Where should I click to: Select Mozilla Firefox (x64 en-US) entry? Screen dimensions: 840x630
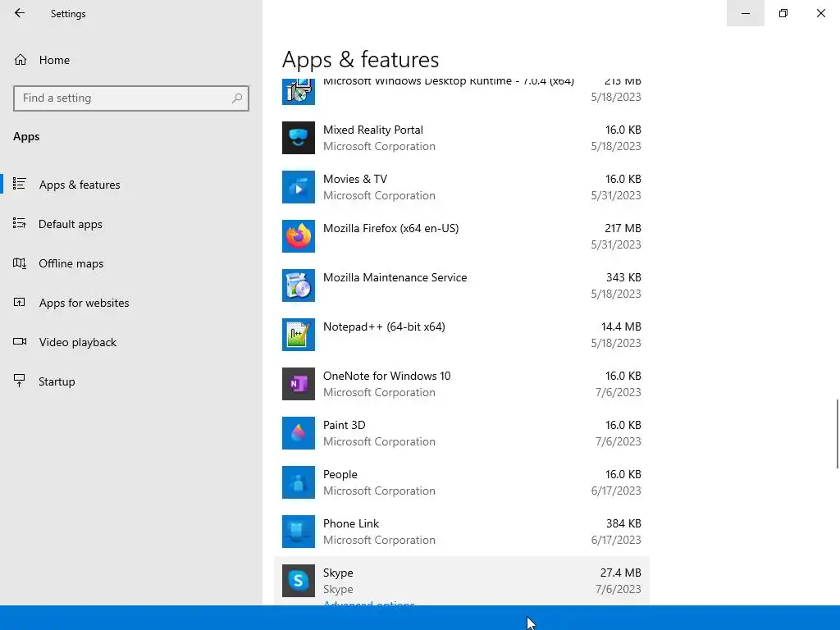(462, 236)
